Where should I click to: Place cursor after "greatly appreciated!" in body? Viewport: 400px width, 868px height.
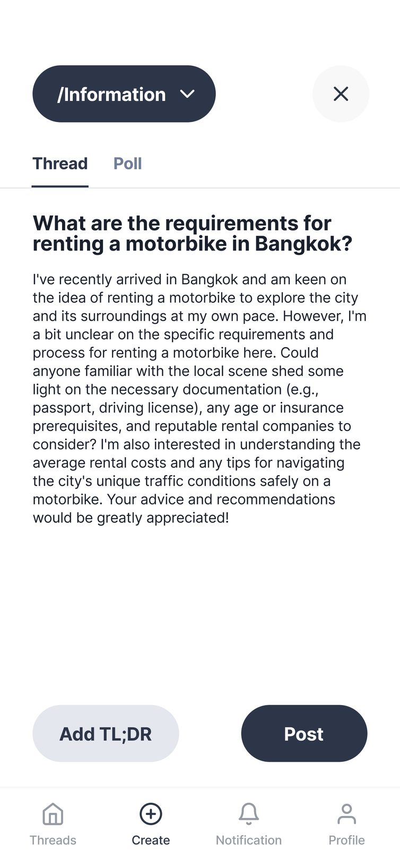pos(230,518)
